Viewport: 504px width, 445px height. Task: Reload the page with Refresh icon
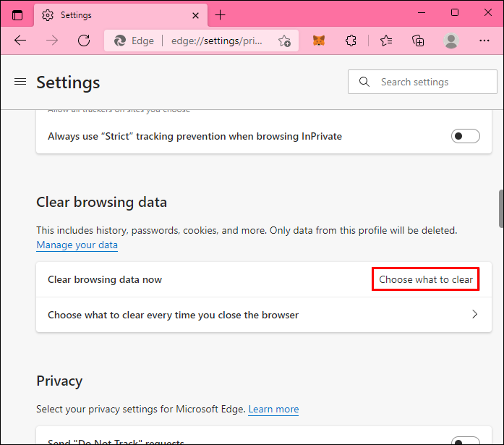pos(84,41)
